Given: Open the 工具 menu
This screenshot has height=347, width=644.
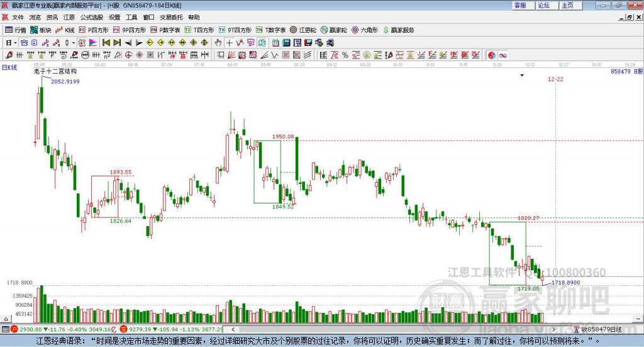Looking at the screenshot, I should (x=131, y=17).
